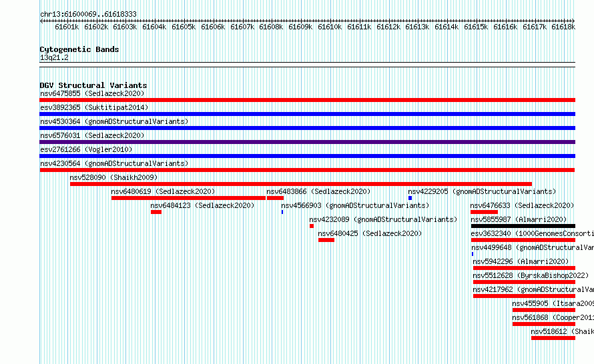Click the 61601k ruler tick label
Viewport: 594px width, 364px height.
pyautogui.click(x=67, y=27)
